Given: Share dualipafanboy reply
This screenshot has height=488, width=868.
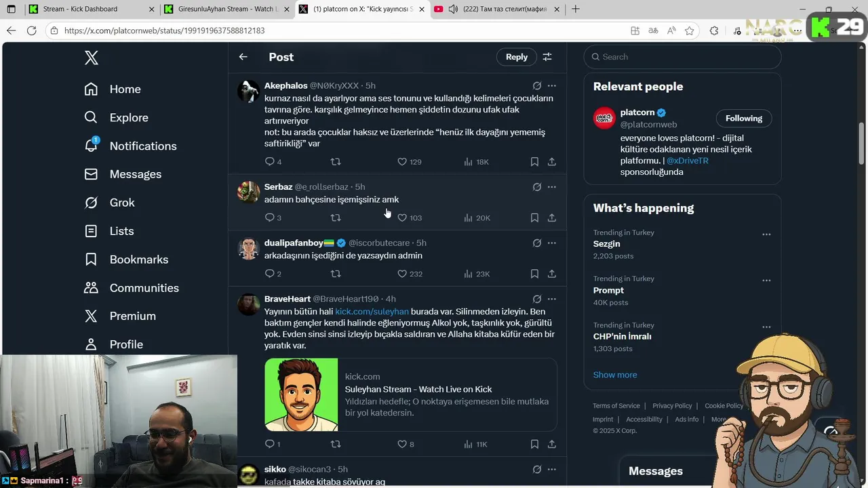Looking at the screenshot, I should pyautogui.click(x=552, y=274).
